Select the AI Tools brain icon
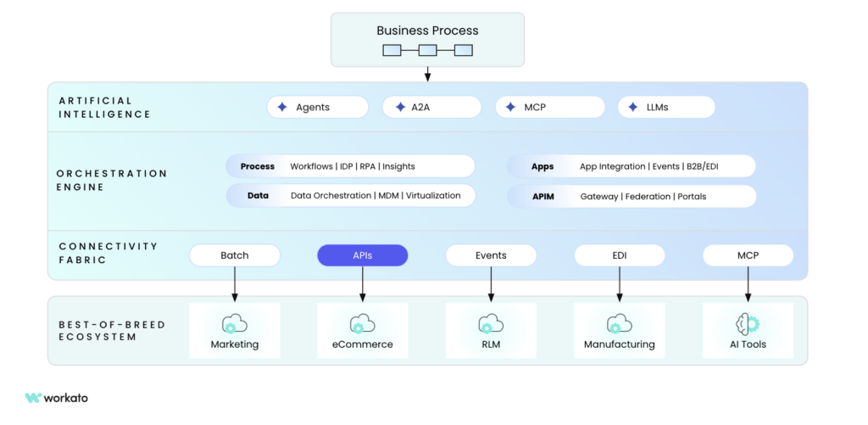The height and width of the screenshot is (425, 868). 748,324
